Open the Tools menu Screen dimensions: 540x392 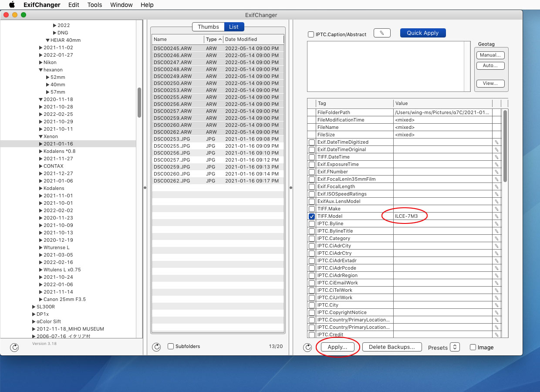(94, 5)
